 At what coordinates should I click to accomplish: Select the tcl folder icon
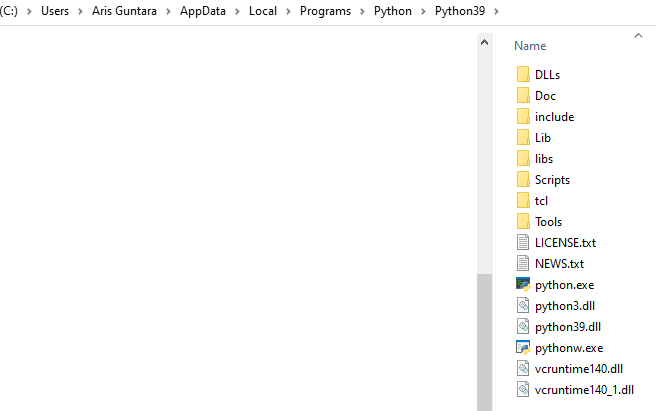click(x=523, y=200)
